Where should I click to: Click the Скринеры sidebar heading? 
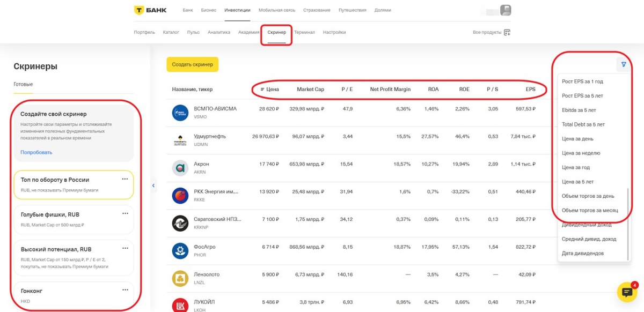click(35, 66)
